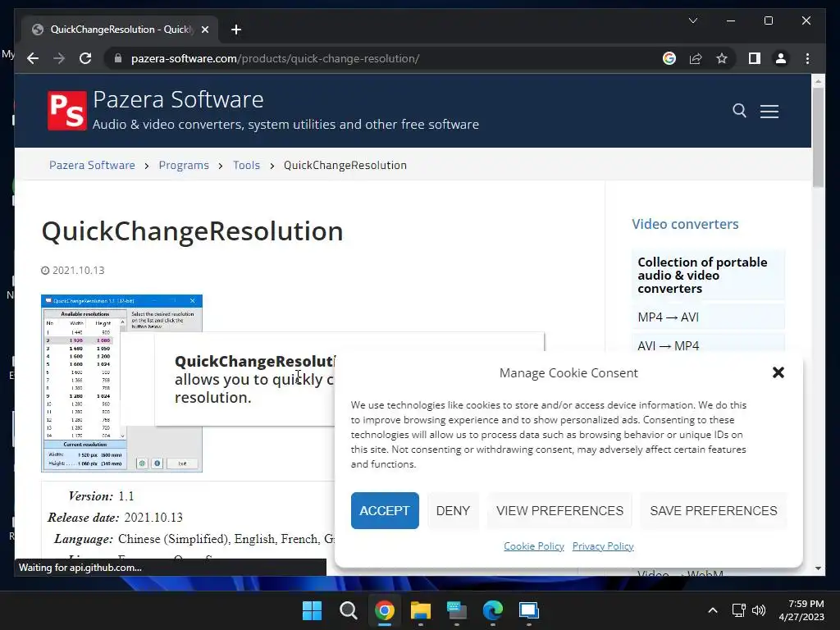Click the Version 1.1 text
The width and height of the screenshot is (840, 630).
coord(101,496)
